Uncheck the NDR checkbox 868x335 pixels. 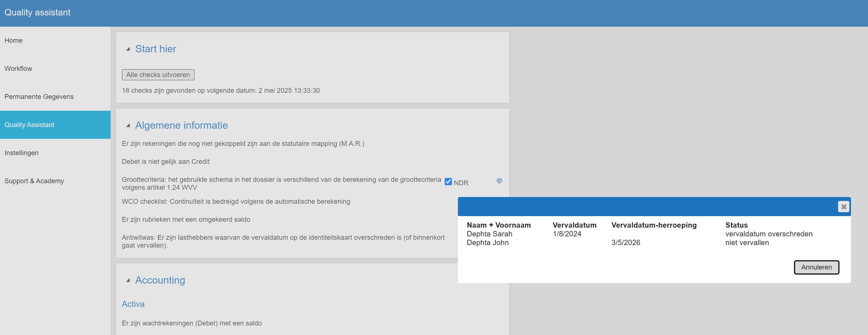(448, 182)
